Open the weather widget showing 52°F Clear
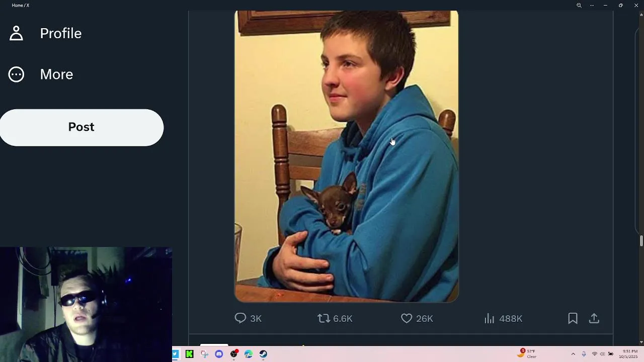This screenshot has width=644, height=362. [527, 353]
